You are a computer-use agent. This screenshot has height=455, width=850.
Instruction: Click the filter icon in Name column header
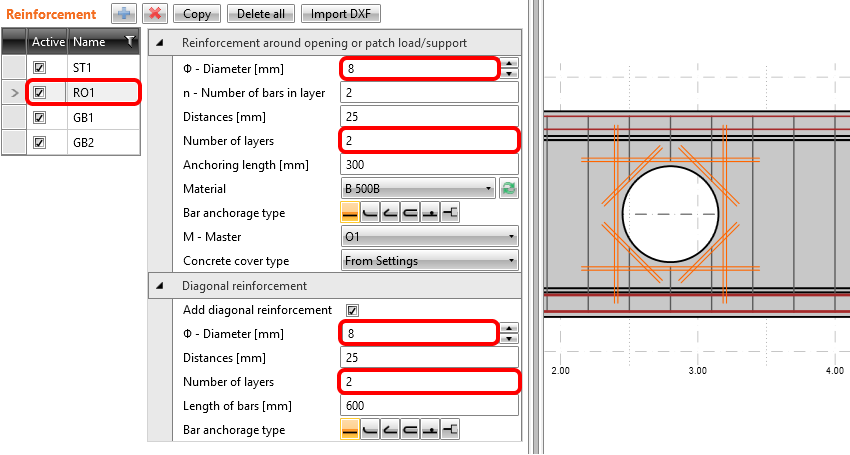pyautogui.click(x=129, y=42)
